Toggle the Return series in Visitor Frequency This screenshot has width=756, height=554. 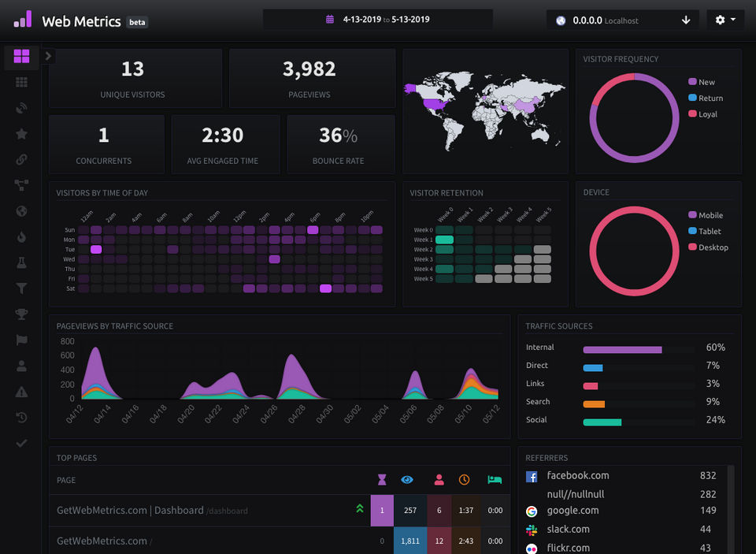(x=706, y=98)
